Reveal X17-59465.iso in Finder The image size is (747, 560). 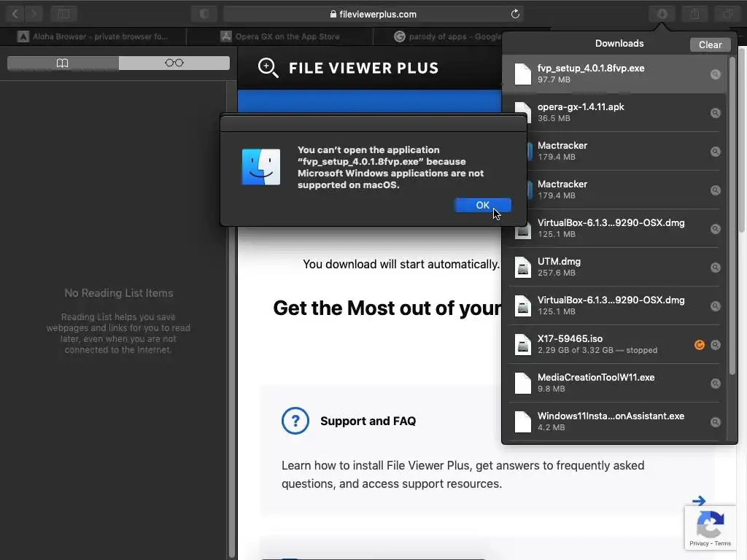pos(715,345)
